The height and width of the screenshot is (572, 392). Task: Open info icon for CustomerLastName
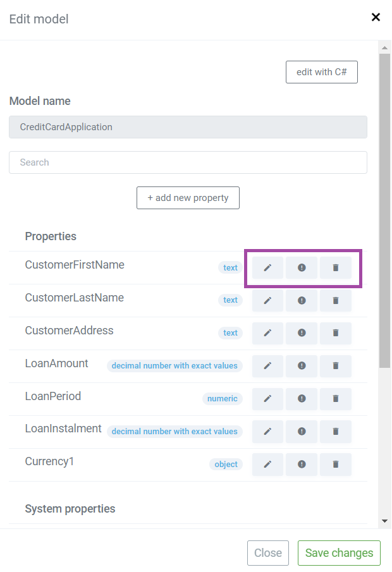click(x=302, y=300)
